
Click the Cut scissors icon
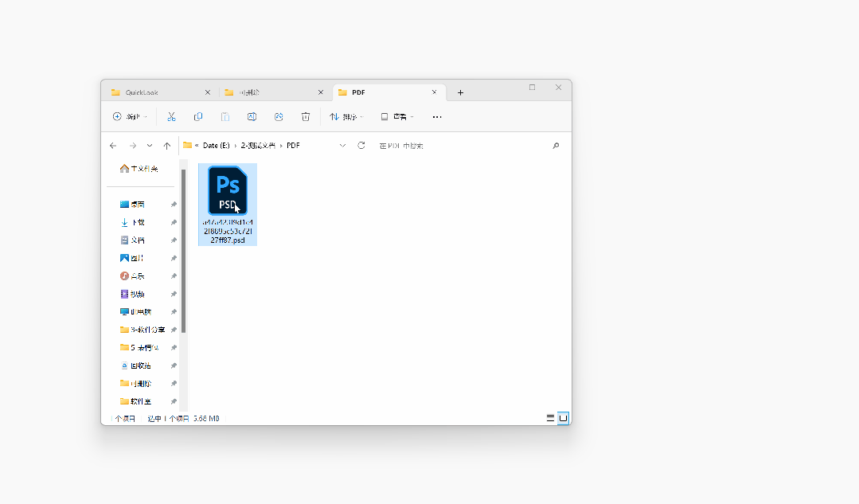tap(171, 117)
